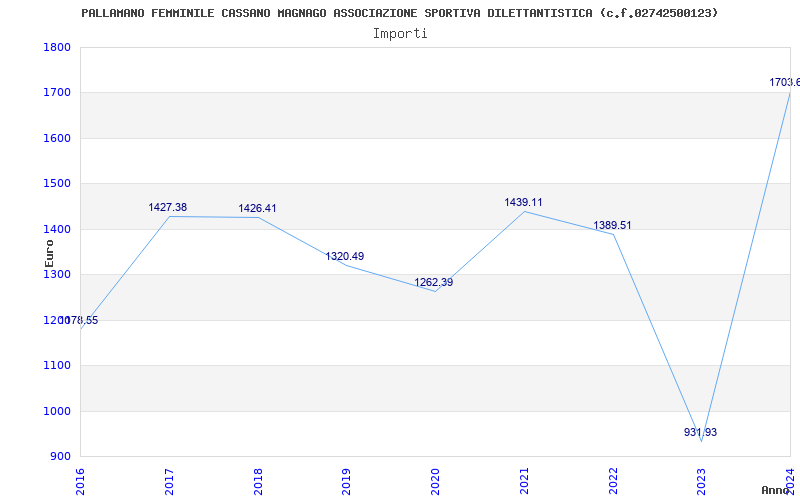
Task: Click the y-axis tick 1700
Action: pyautogui.click(x=57, y=93)
